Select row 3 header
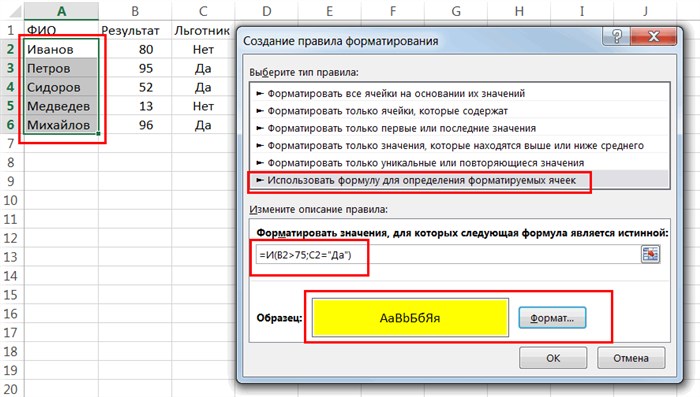700x397 pixels. 11,68
